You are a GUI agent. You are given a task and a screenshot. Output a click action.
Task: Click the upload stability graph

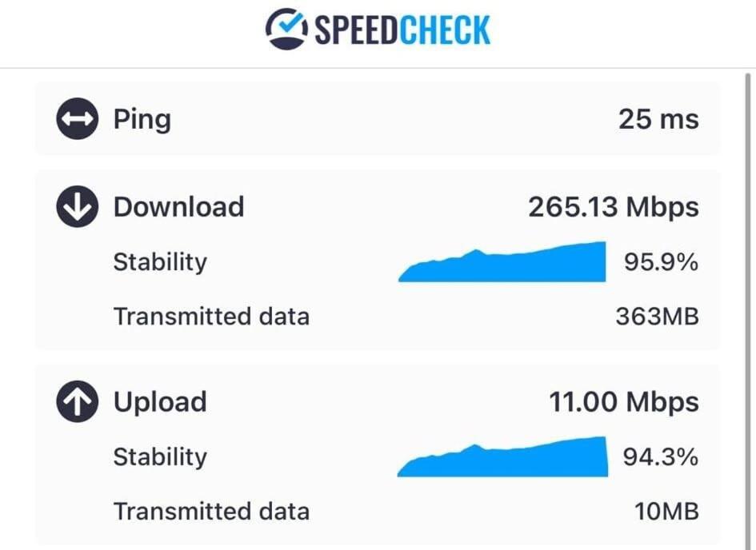click(x=502, y=456)
